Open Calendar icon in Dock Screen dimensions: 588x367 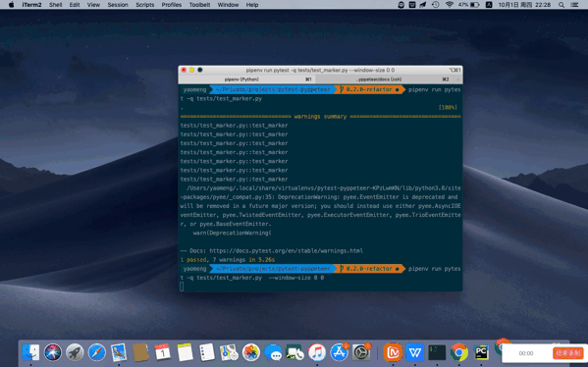click(x=163, y=352)
